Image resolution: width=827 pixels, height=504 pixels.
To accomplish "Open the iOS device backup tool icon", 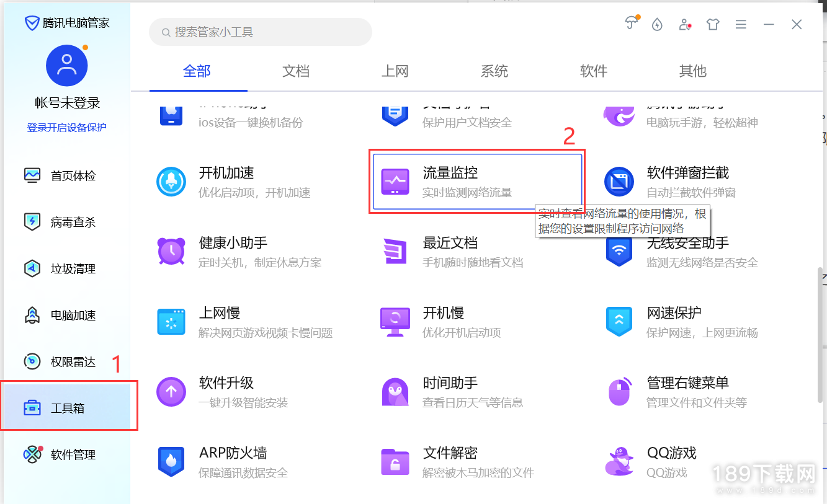I will click(172, 115).
